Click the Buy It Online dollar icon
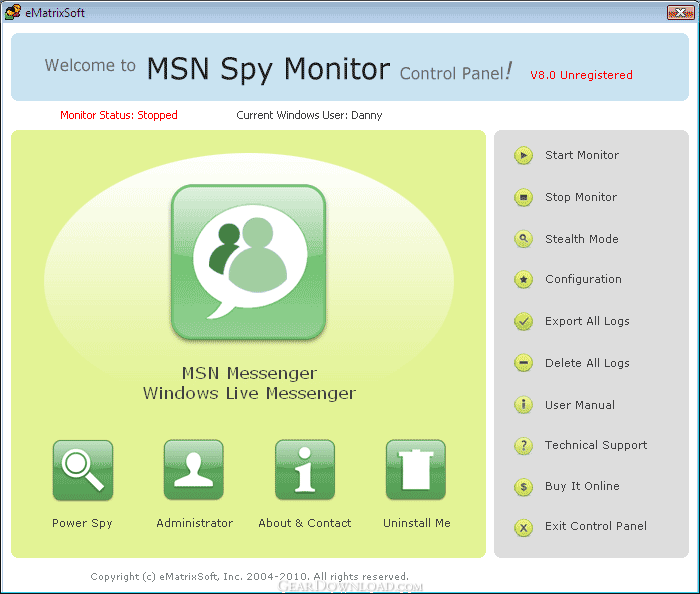700x594 pixels. (523, 486)
